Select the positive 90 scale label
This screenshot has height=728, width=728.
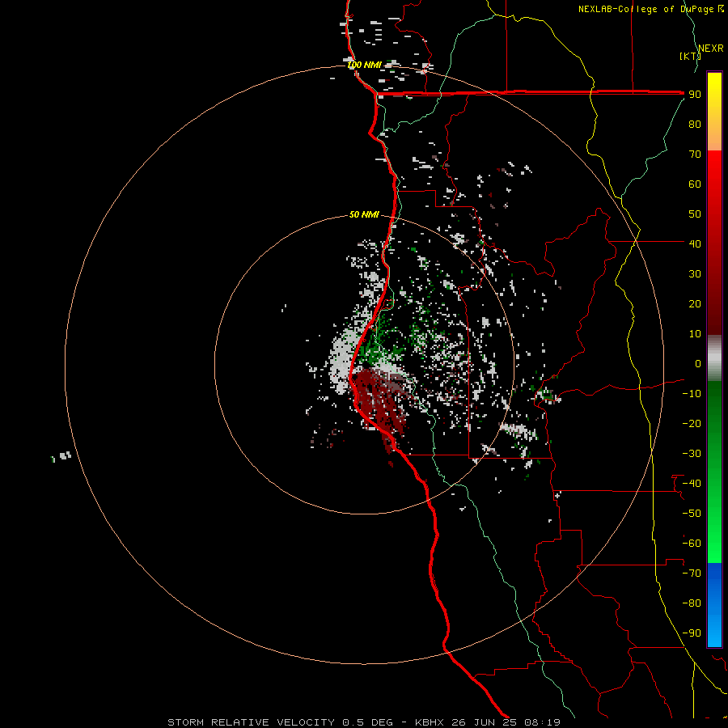tap(695, 95)
